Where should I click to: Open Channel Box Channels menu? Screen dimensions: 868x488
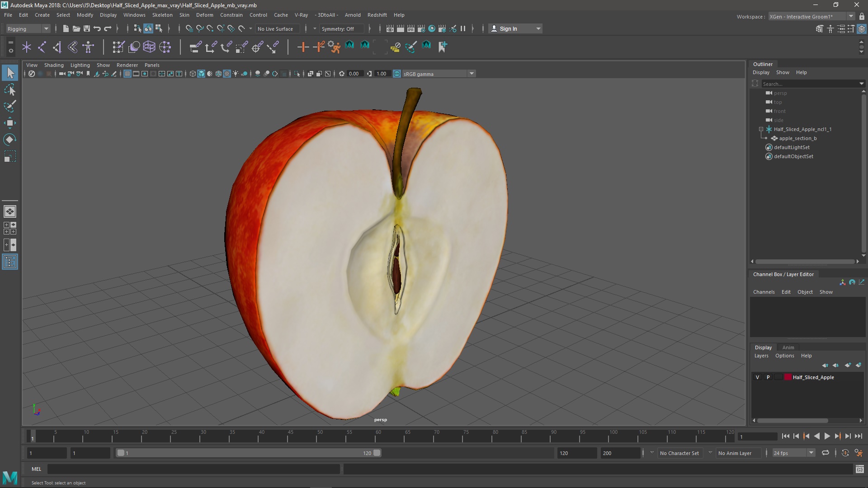[764, 292]
